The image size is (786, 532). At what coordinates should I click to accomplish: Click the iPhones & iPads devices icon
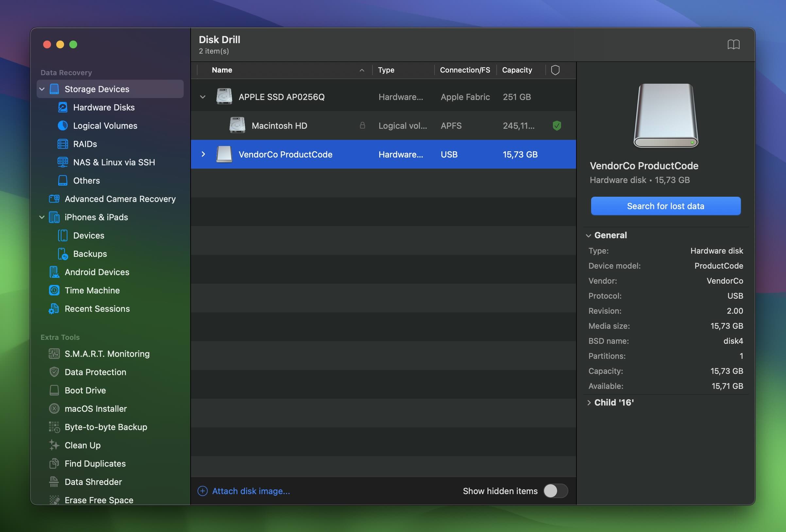pos(54,217)
